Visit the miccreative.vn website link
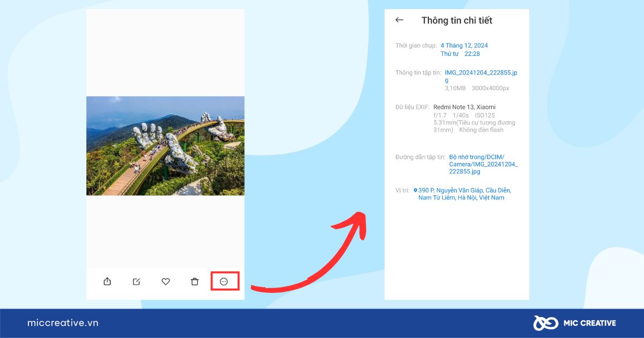The image size is (644, 338). click(63, 323)
